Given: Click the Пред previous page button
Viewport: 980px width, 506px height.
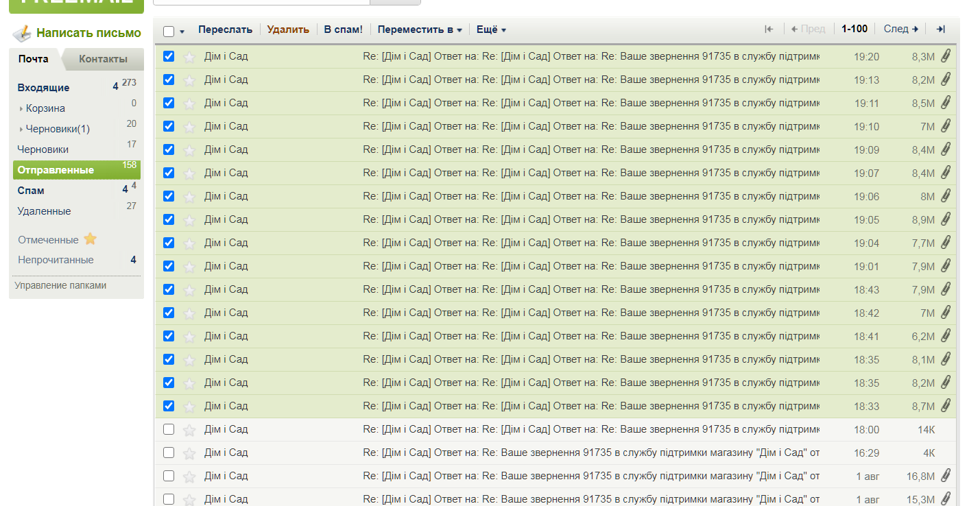Looking at the screenshot, I should click(808, 29).
